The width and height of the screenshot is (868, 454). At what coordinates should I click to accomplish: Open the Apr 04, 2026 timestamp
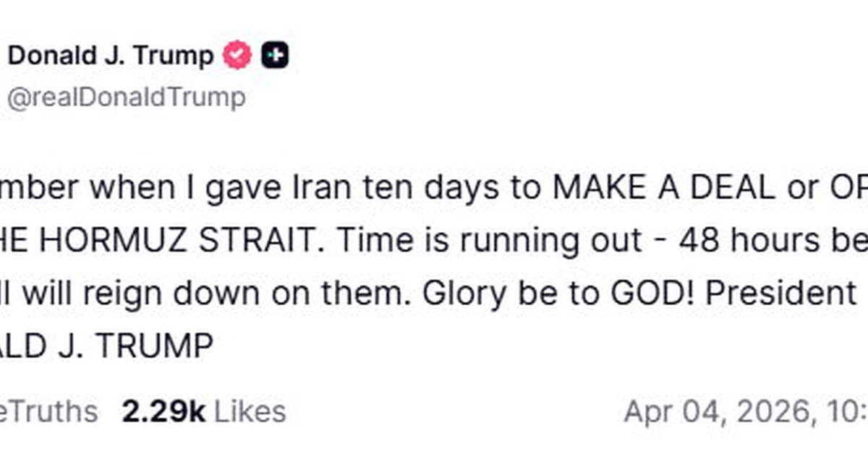(x=745, y=411)
